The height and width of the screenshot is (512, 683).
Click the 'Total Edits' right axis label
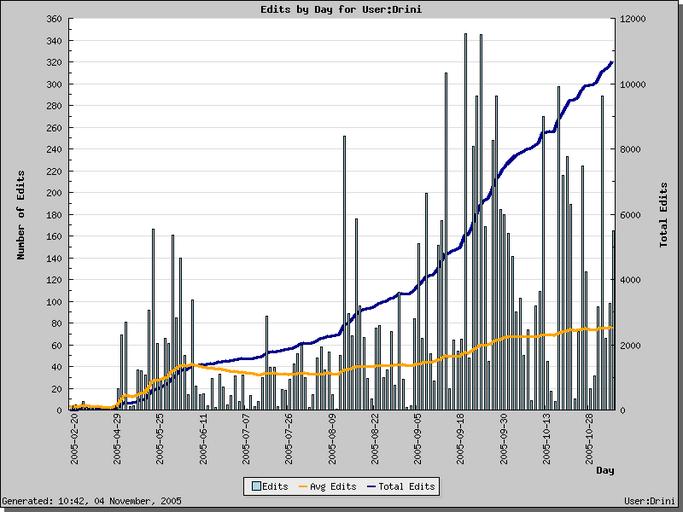(x=663, y=214)
